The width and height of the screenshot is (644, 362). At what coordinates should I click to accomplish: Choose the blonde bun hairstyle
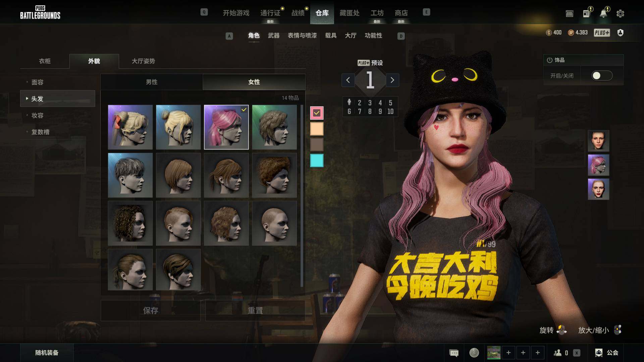click(178, 127)
